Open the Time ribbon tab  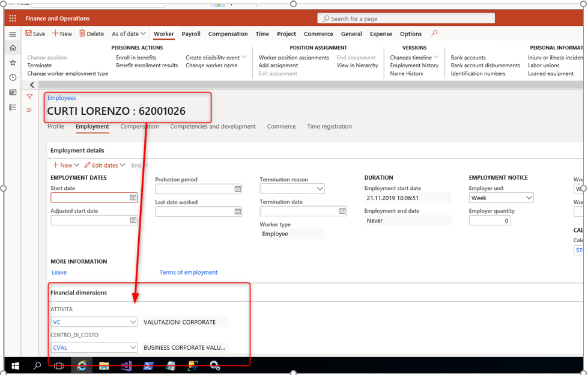(262, 34)
